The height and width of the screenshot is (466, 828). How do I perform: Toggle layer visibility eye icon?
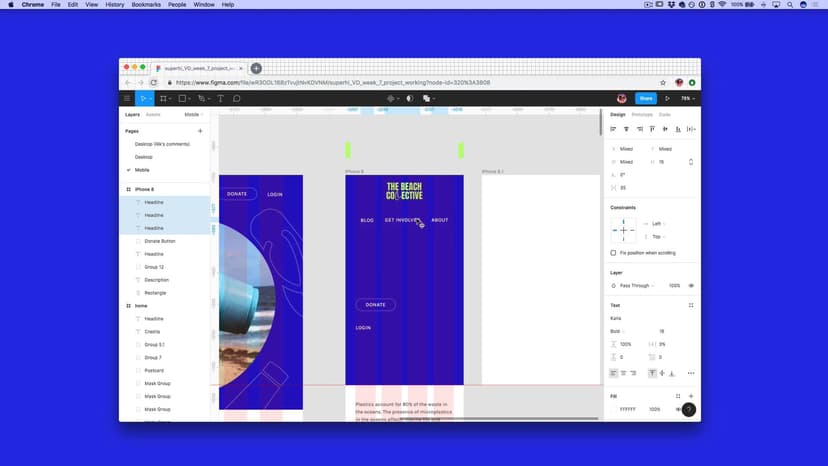coord(691,285)
